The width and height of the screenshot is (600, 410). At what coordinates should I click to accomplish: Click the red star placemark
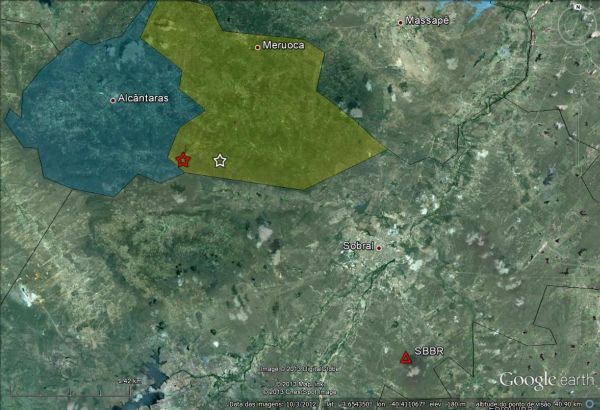183,160
